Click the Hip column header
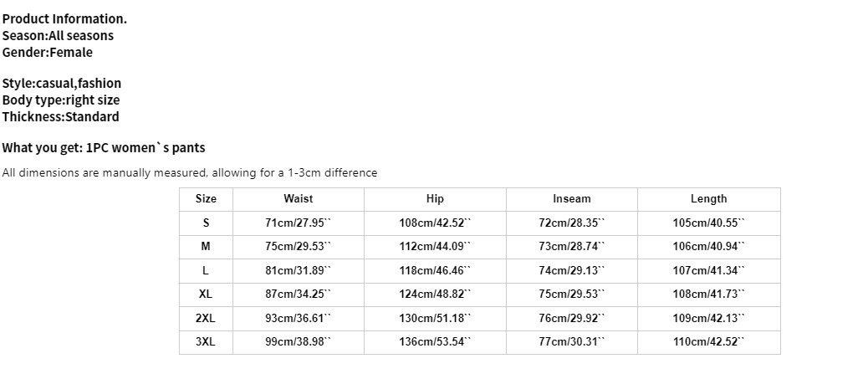Viewport: 868px width, 379px height. click(435, 199)
